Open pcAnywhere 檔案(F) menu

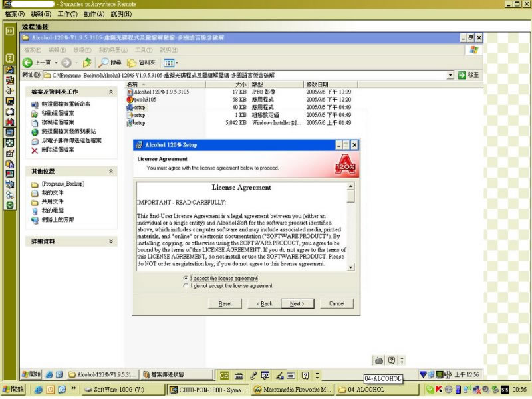[x=15, y=14]
